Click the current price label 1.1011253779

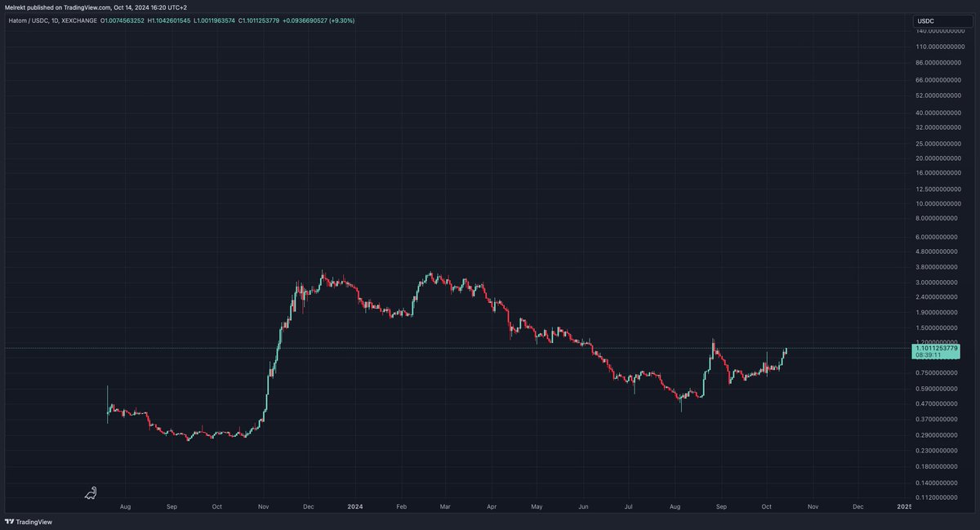(x=938, y=349)
